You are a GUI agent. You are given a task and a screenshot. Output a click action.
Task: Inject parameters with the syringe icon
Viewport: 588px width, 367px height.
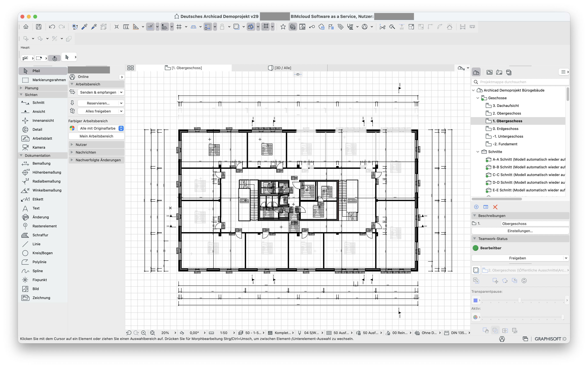94,27
